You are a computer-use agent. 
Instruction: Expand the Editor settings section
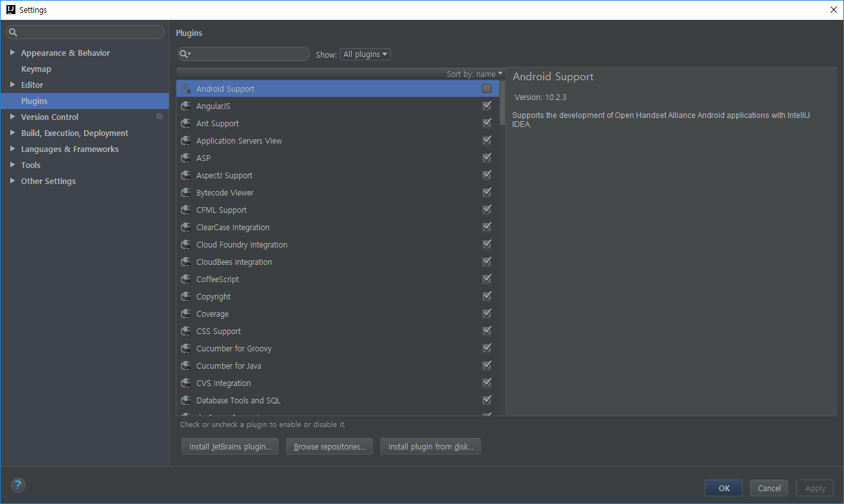click(12, 85)
